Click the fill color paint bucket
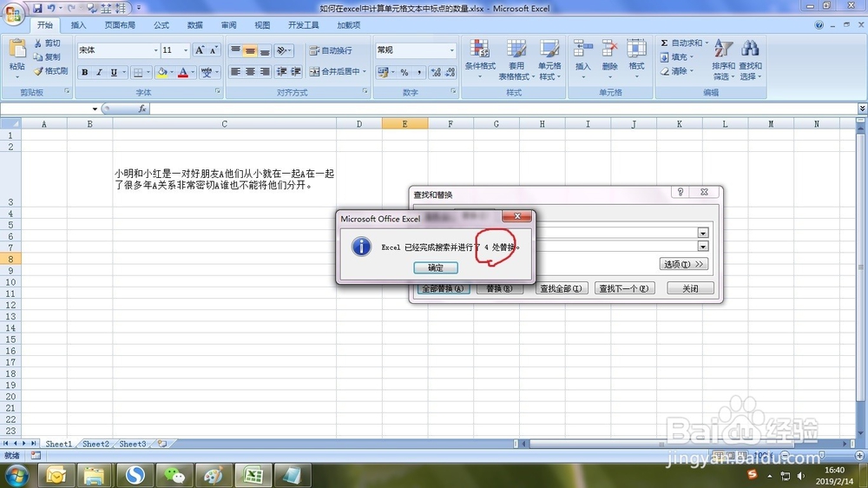Viewport: 868px width, 488px height. [162, 72]
